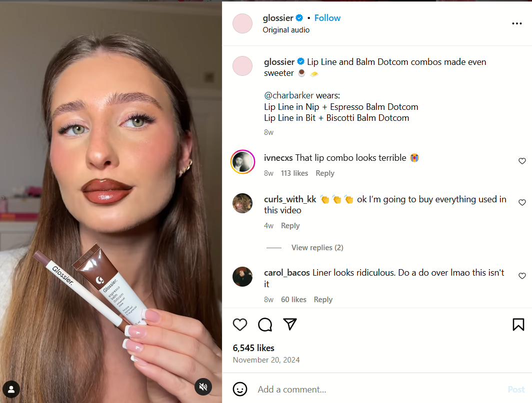
Task: Open the three-dot more options menu
Action: coord(516,23)
